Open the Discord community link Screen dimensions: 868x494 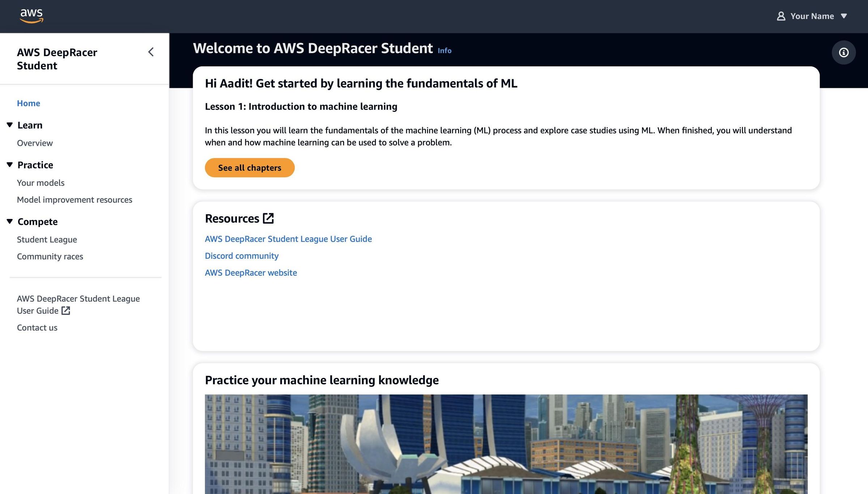coord(242,256)
